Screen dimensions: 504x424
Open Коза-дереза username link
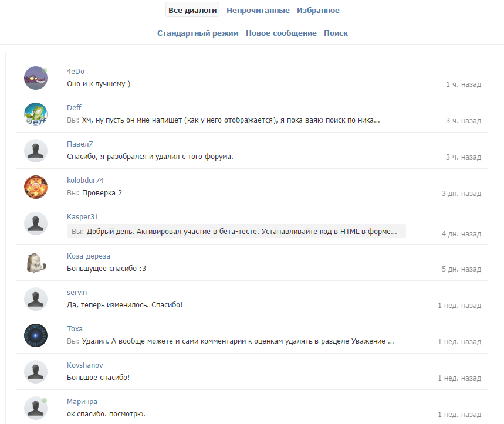(89, 256)
